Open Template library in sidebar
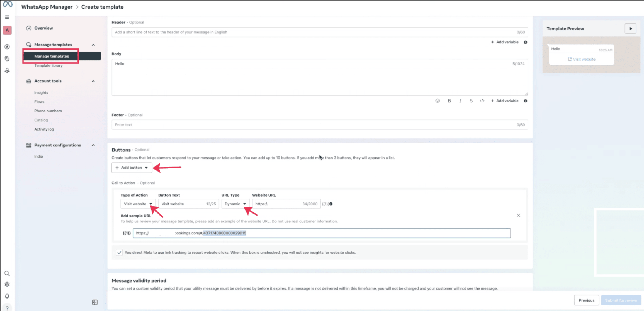 48,65
